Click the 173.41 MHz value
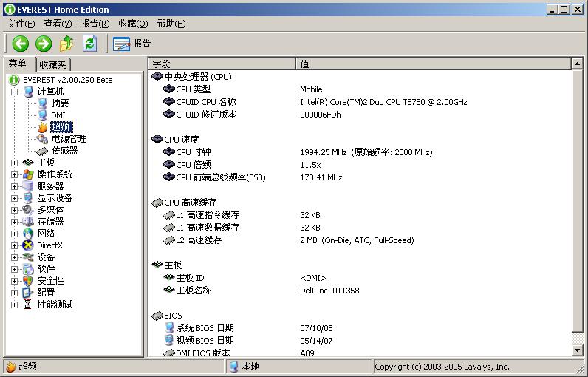Image resolution: width=588 pixels, height=377 pixels. coord(321,177)
